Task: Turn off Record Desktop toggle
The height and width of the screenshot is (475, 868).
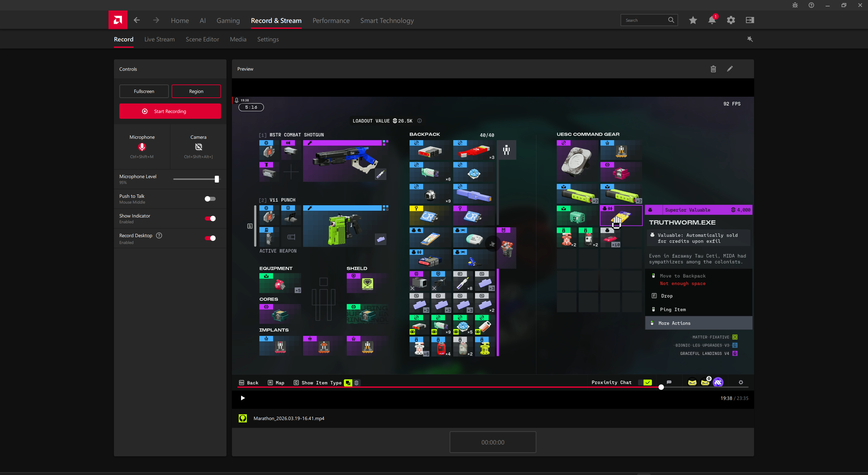Action: tap(210, 238)
